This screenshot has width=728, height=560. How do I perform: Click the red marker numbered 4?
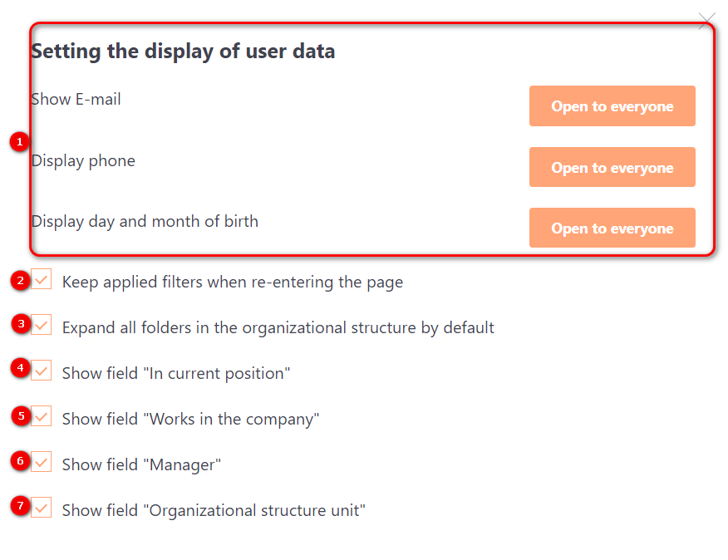21,367
